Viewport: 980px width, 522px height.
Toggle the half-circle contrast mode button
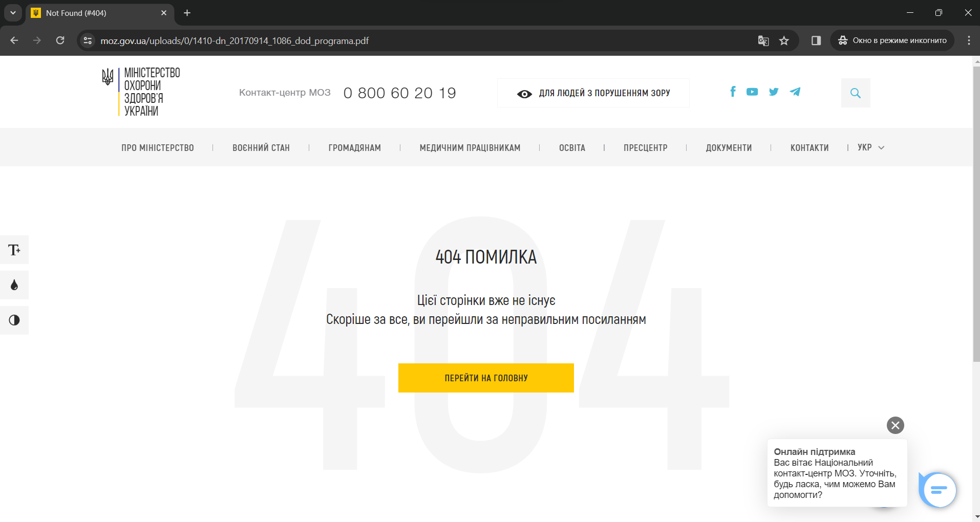(14, 320)
